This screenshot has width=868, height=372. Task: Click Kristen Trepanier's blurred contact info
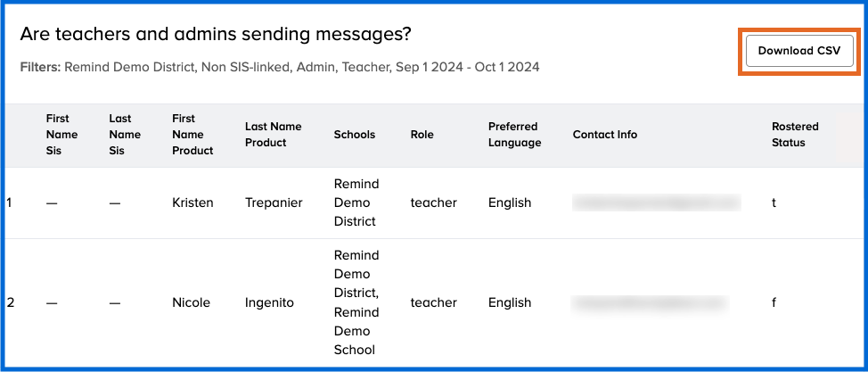656,203
